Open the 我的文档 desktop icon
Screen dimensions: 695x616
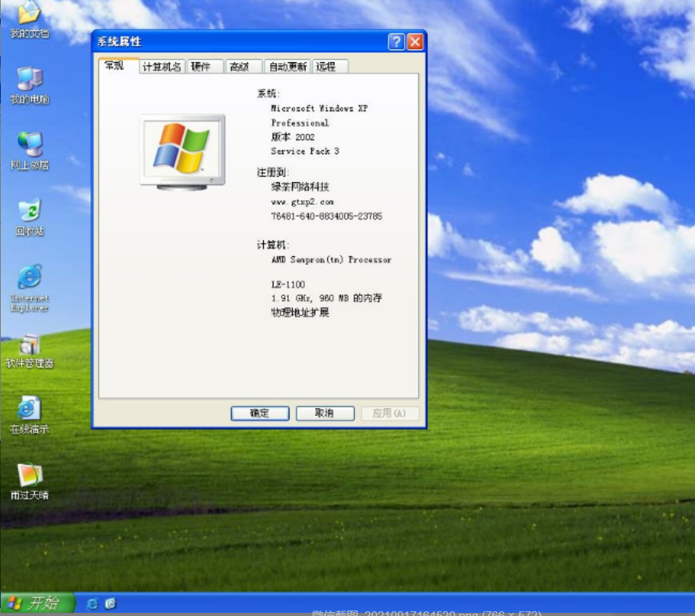(x=30, y=19)
